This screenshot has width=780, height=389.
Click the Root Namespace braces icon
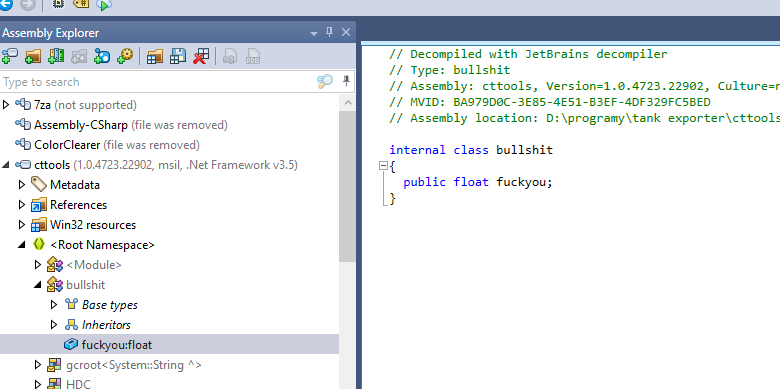pos(38,244)
